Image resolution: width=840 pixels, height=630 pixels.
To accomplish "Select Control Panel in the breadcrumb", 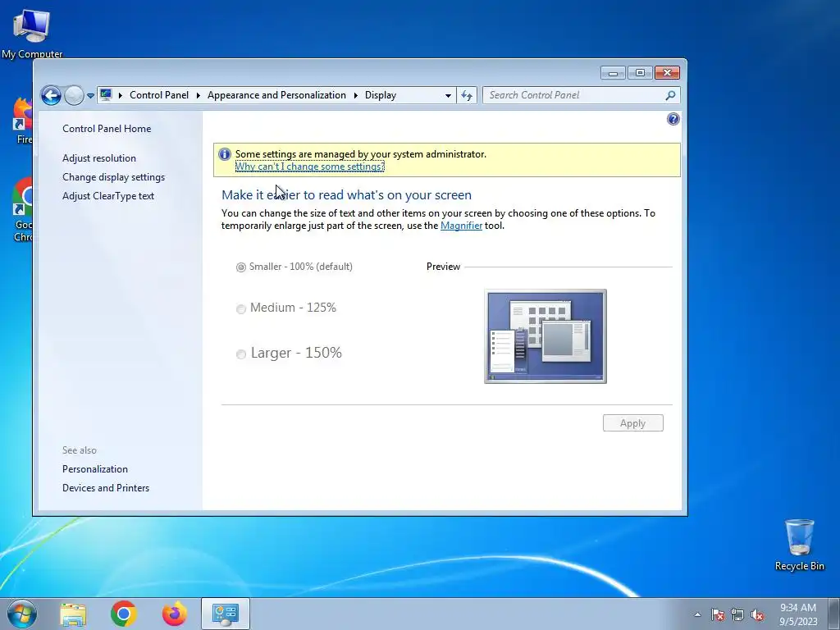I will [159, 95].
